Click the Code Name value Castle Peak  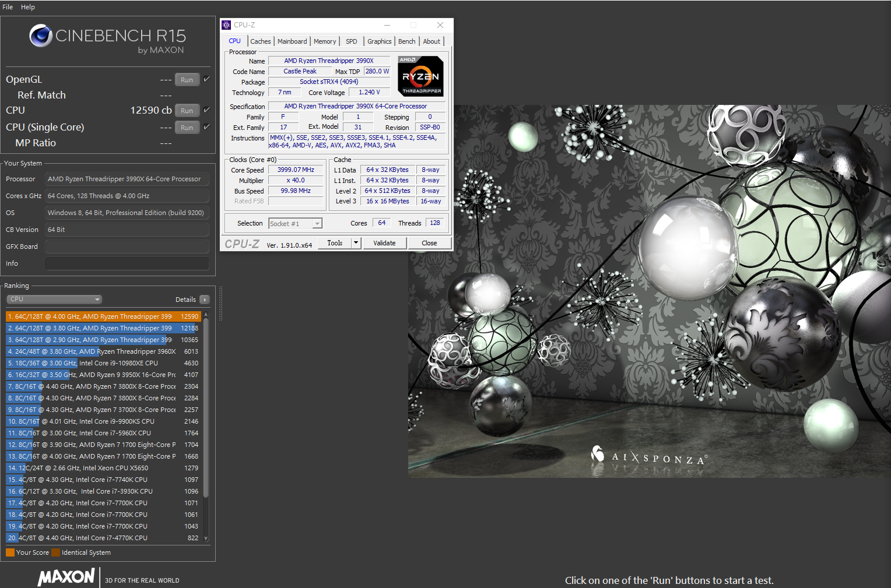click(300, 71)
